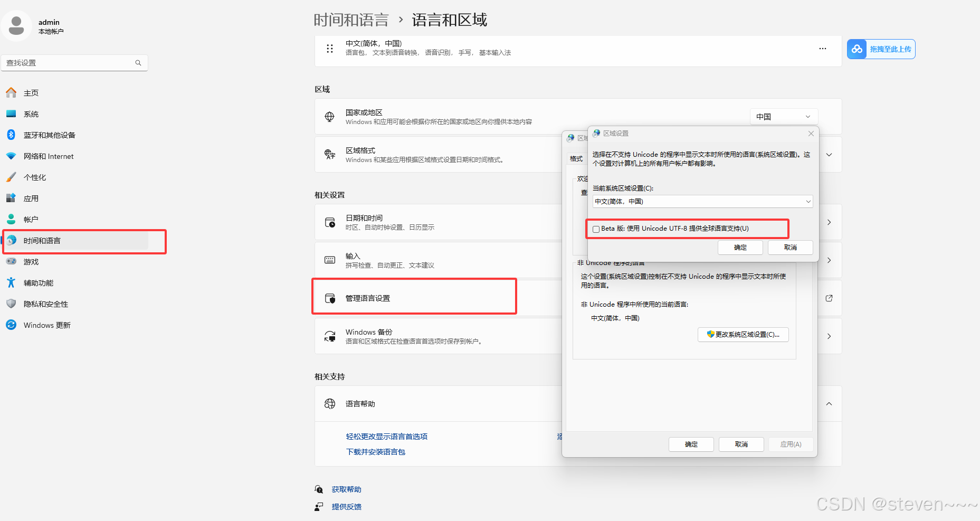Click the 语言帮助 row title

tap(360, 404)
